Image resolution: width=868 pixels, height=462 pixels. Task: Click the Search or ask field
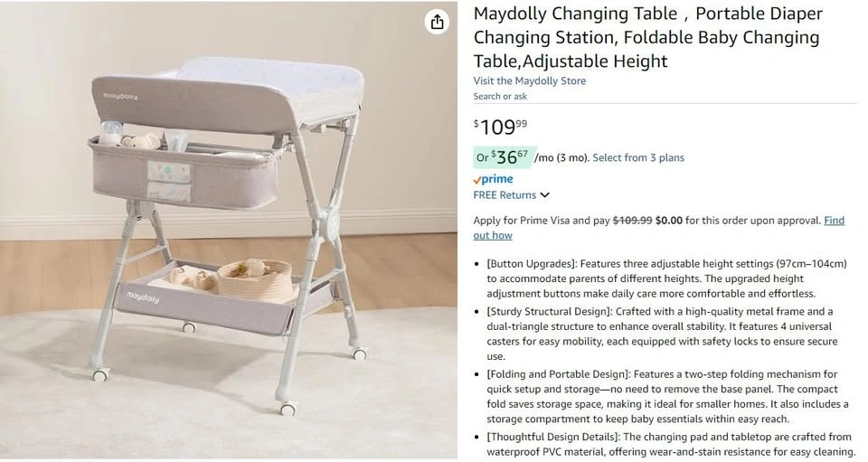tap(500, 96)
